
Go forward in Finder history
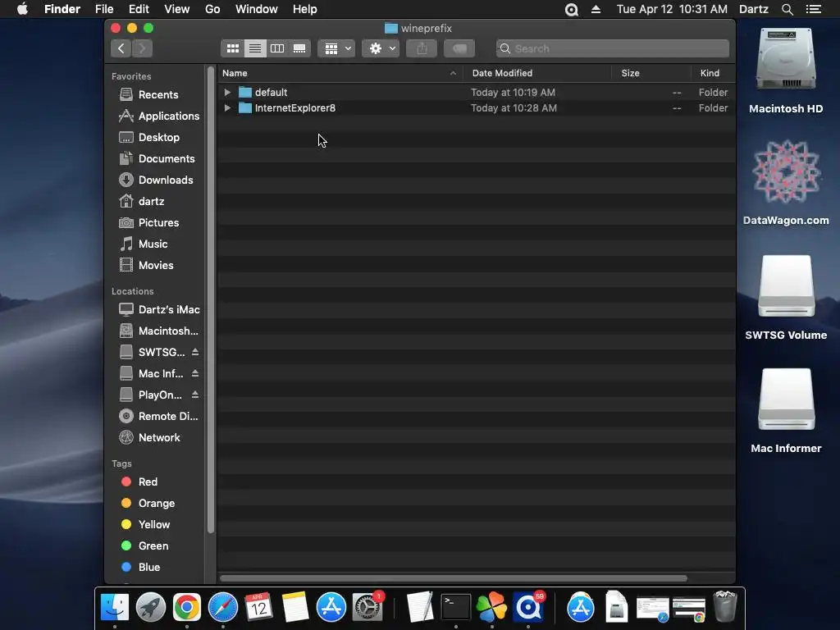point(142,48)
